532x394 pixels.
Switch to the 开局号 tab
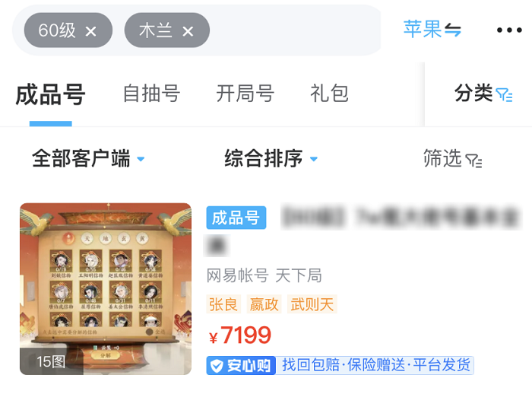pos(245,94)
